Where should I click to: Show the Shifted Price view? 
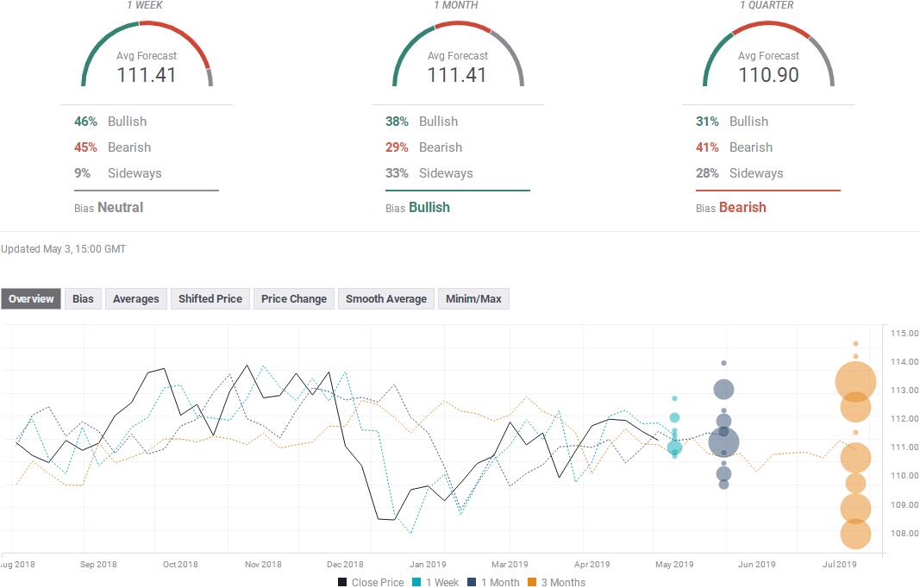[x=210, y=299]
